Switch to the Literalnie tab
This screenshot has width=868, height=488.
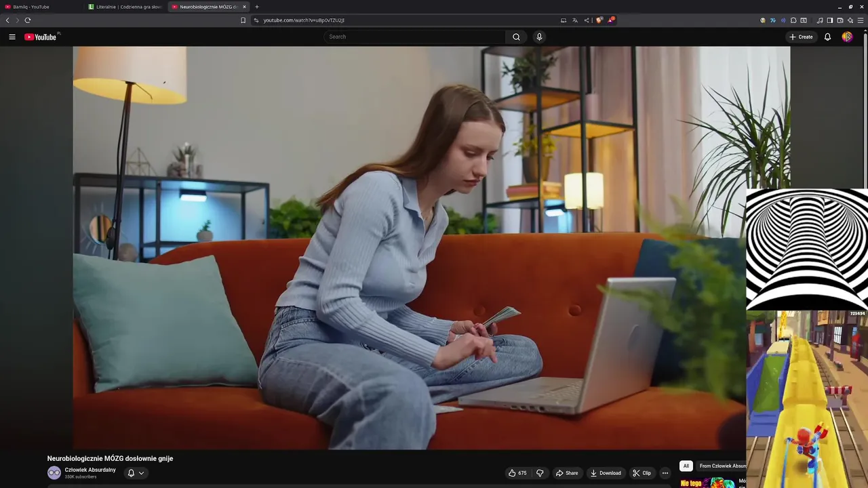[125, 7]
